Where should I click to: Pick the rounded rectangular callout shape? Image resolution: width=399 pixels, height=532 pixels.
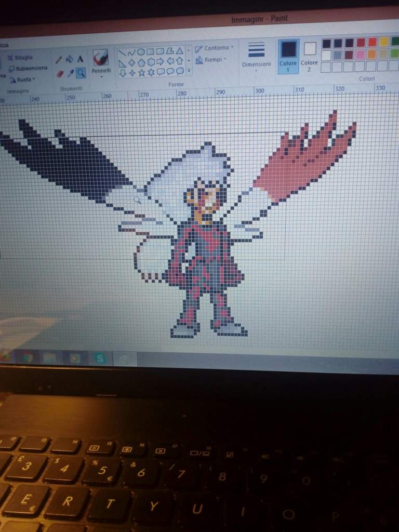coord(161,72)
